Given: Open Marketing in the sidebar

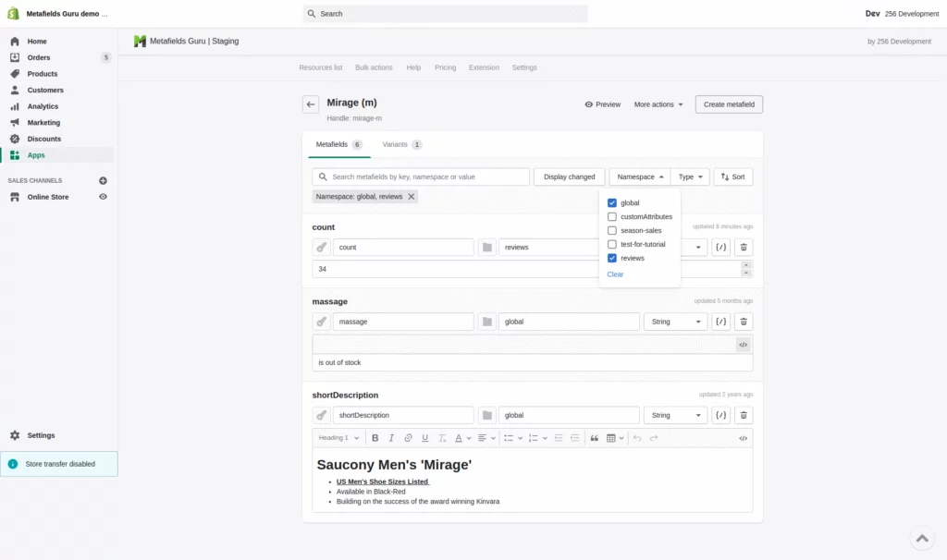Looking at the screenshot, I should [x=43, y=123].
